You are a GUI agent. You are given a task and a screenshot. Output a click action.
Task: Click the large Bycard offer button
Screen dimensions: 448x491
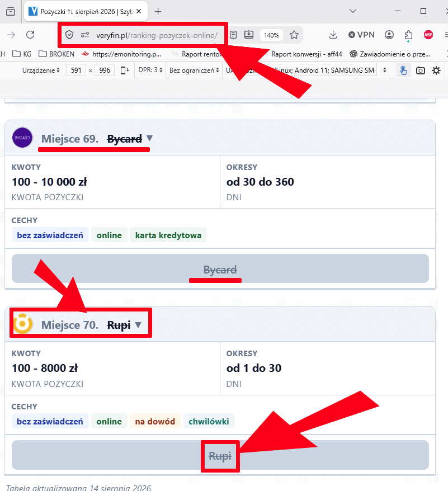click(220, 268)
